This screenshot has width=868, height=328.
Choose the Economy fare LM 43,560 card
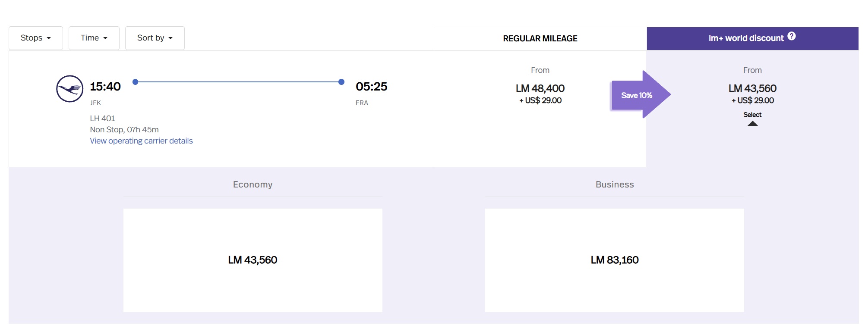tap(253, 260)
